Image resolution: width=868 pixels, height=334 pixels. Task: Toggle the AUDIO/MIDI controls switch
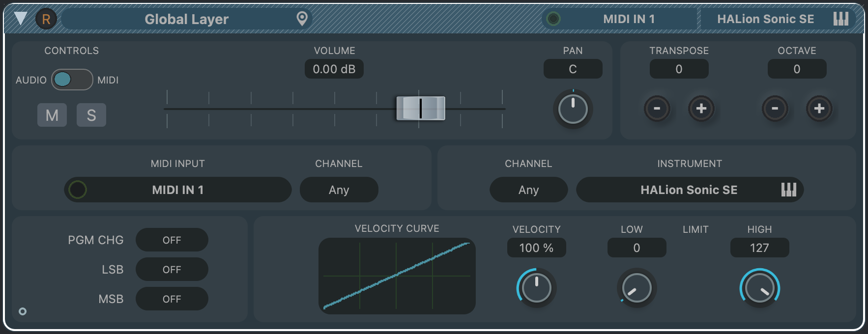(72, 80)
